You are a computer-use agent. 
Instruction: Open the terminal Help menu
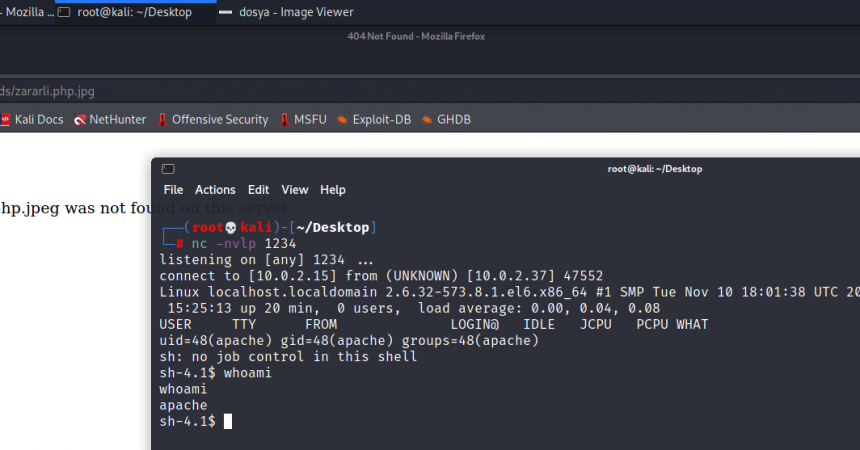coord(333,190)
